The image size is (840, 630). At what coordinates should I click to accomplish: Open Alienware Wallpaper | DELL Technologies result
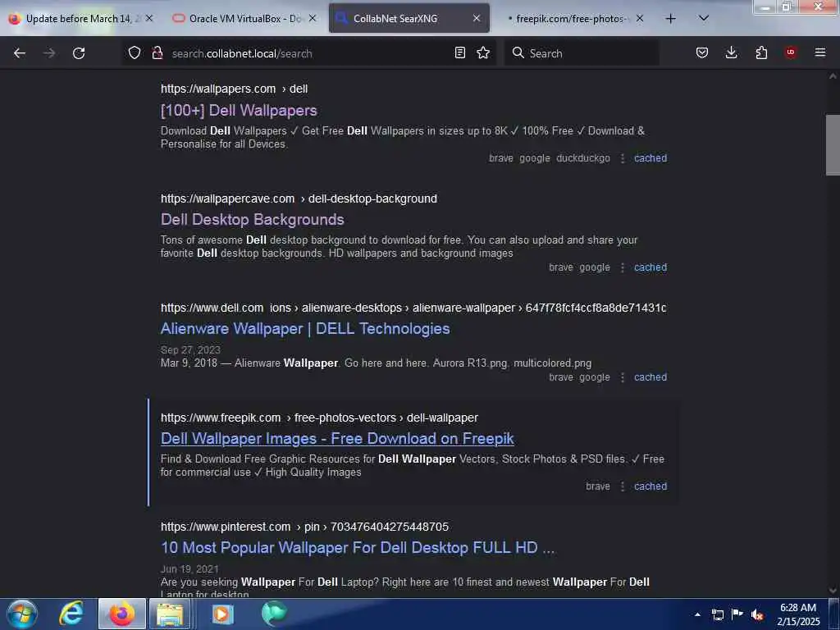[305, 329]
